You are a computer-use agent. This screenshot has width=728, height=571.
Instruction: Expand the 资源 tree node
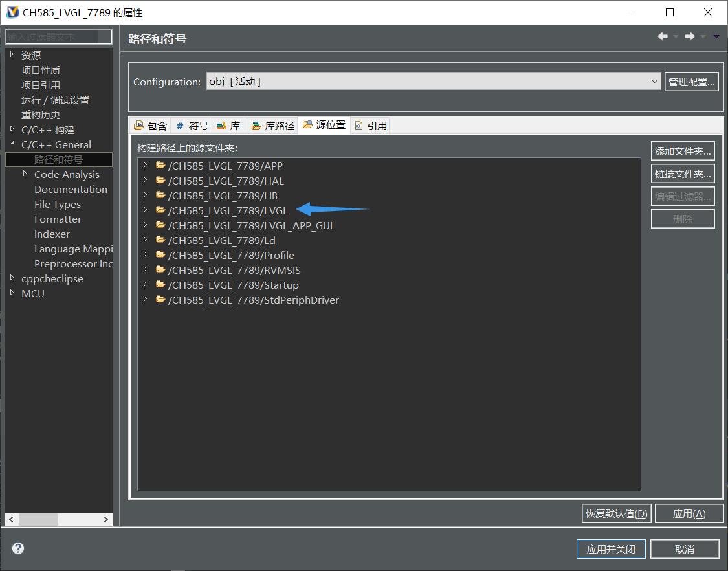pyautogui.click(x=12, y=55)
